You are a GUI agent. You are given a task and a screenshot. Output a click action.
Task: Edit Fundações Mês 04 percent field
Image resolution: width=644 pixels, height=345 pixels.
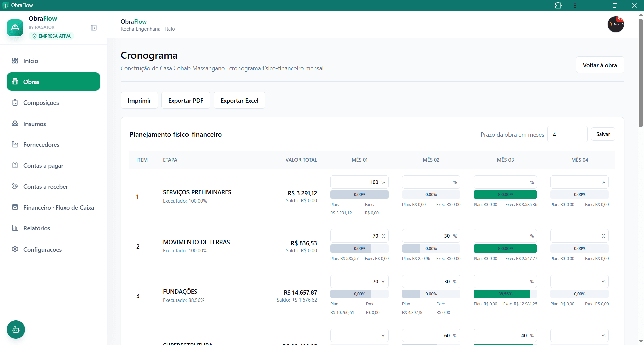point(580,281)
